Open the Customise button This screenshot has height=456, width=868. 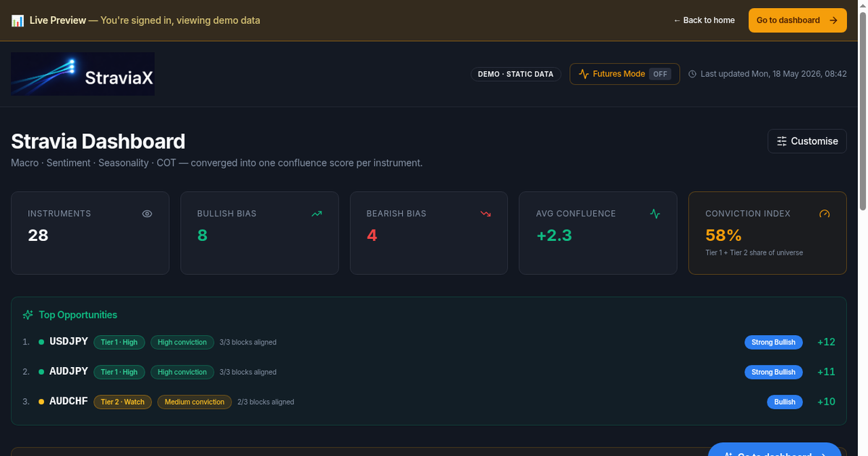[807, 141]
